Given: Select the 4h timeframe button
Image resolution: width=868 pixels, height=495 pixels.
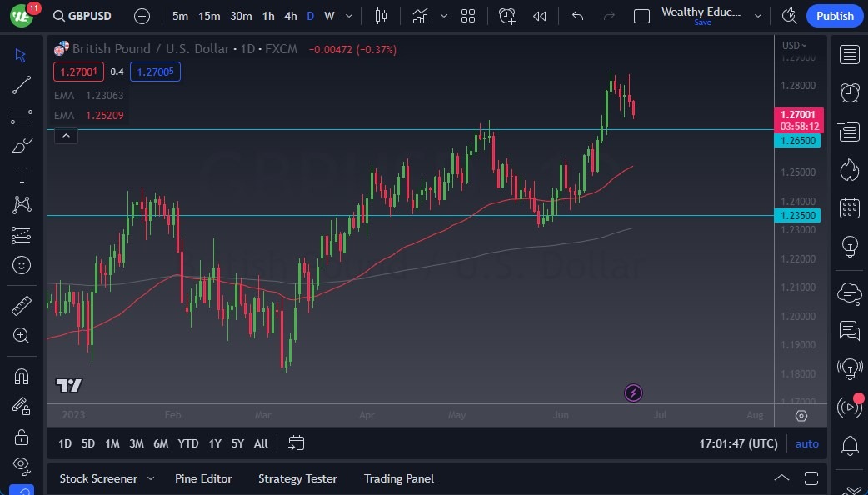Looking at the screenshot, I should [290, 16].
